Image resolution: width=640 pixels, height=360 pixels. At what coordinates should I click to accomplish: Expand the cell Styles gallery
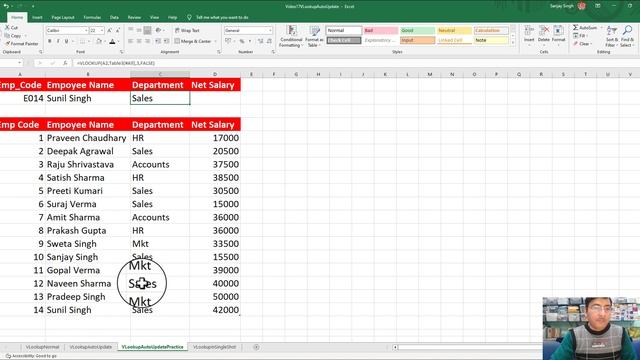513,42
